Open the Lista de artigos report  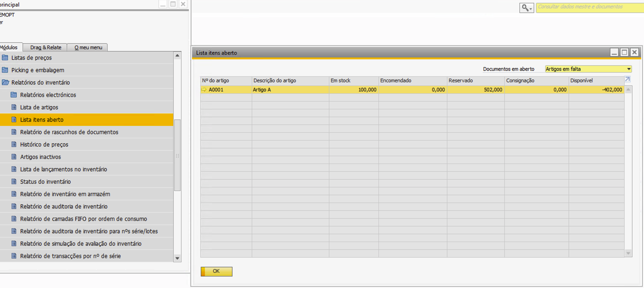tap(39, 107)
